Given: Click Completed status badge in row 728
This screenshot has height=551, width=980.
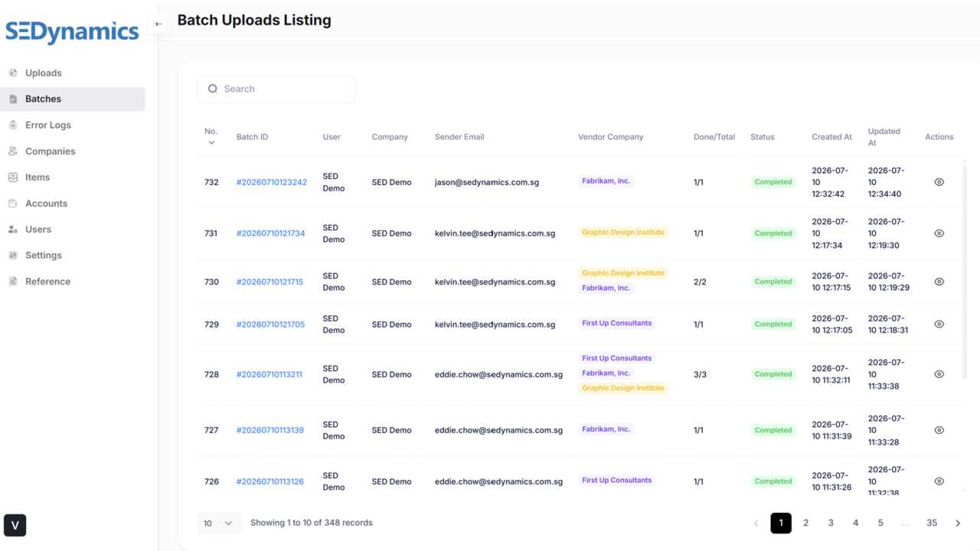Looking at the screenshot, I should pos(773,374).
